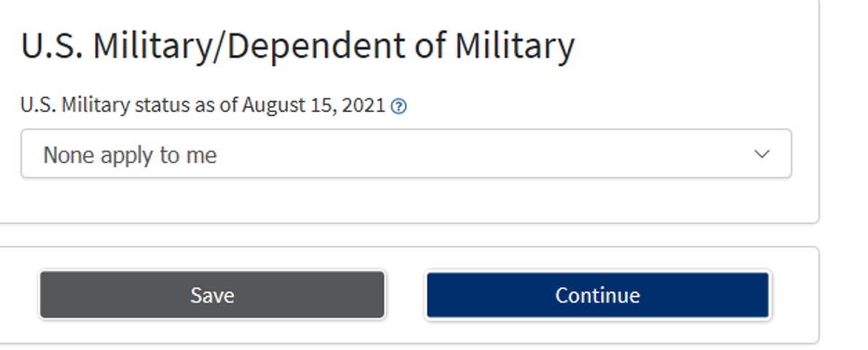The image size is (868, 350).
Task: Click the navy blue Continue button
Action: [598, 295]
